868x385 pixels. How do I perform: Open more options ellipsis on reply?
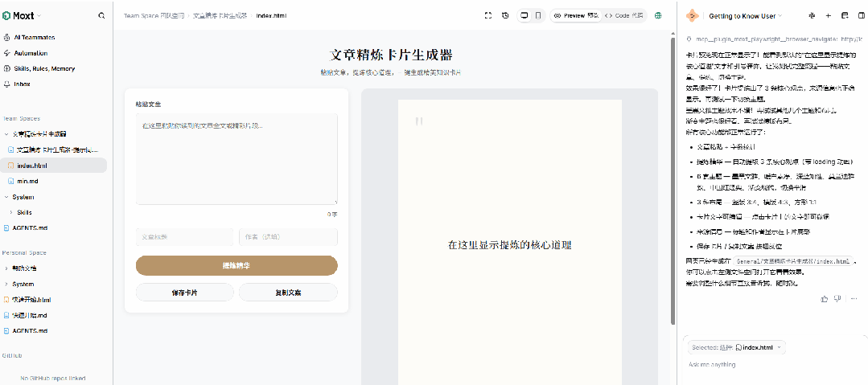pyautogui.click(x=854, y=299)
